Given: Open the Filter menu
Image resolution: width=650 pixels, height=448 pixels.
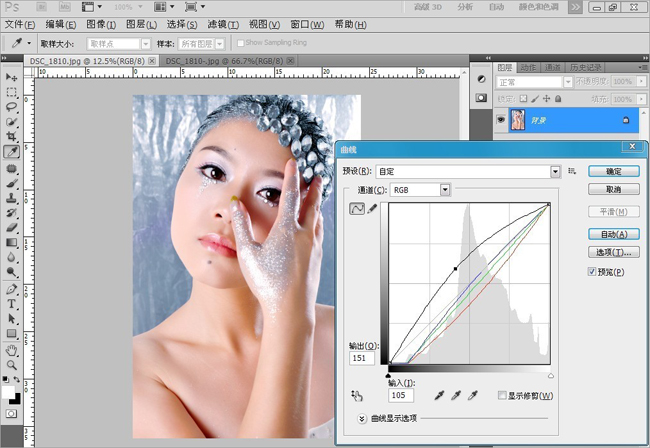Looking at the screenshot, I should click(x=223, y=24).
